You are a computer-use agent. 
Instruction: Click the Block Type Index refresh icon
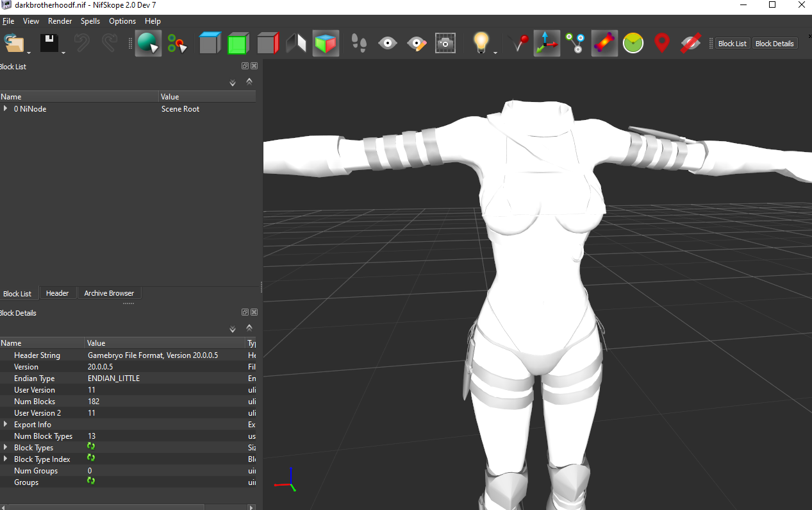[x=91, y=458]
